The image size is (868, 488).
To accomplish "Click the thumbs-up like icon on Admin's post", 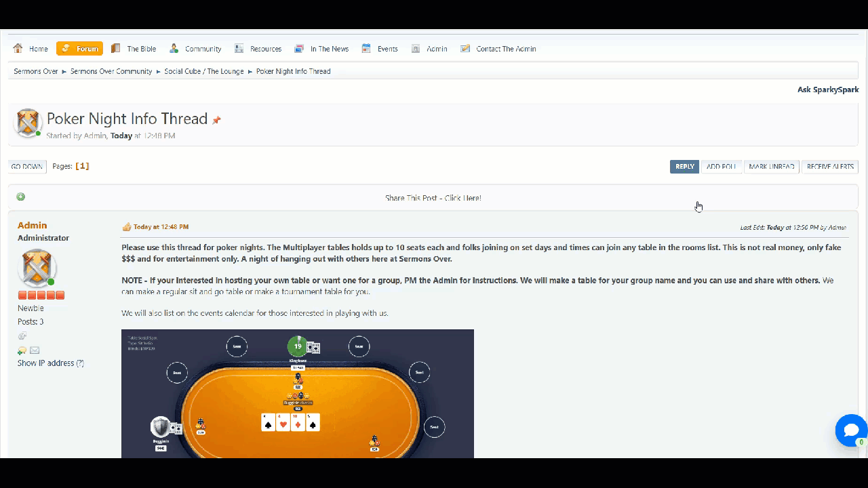I will [x=126, y=227].
